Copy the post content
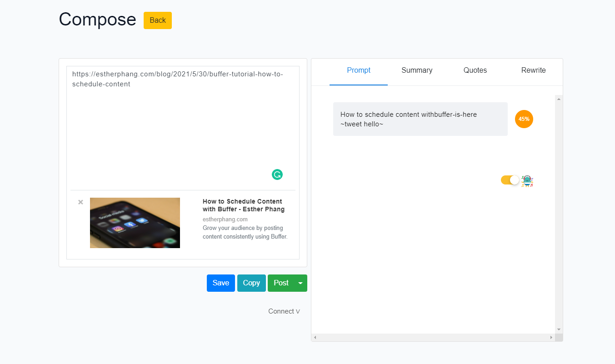This screenshot has height=364, width=615. pos(251,283)
